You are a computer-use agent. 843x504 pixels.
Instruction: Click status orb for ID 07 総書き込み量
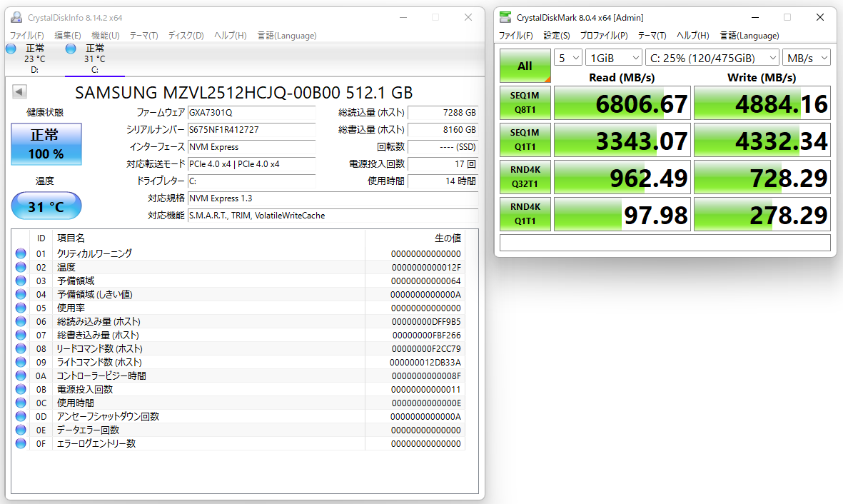21,335
